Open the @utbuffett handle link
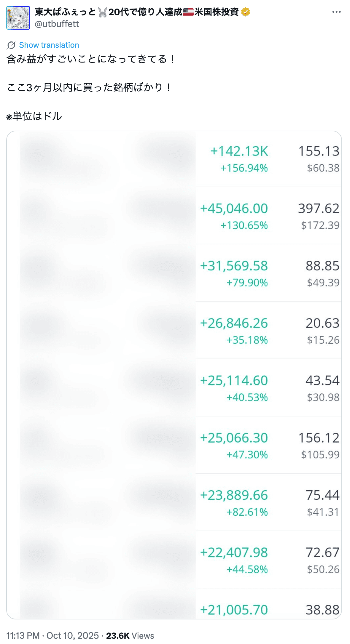The height and width of the screenshot is (644, 350). click(x=57, y=24)
